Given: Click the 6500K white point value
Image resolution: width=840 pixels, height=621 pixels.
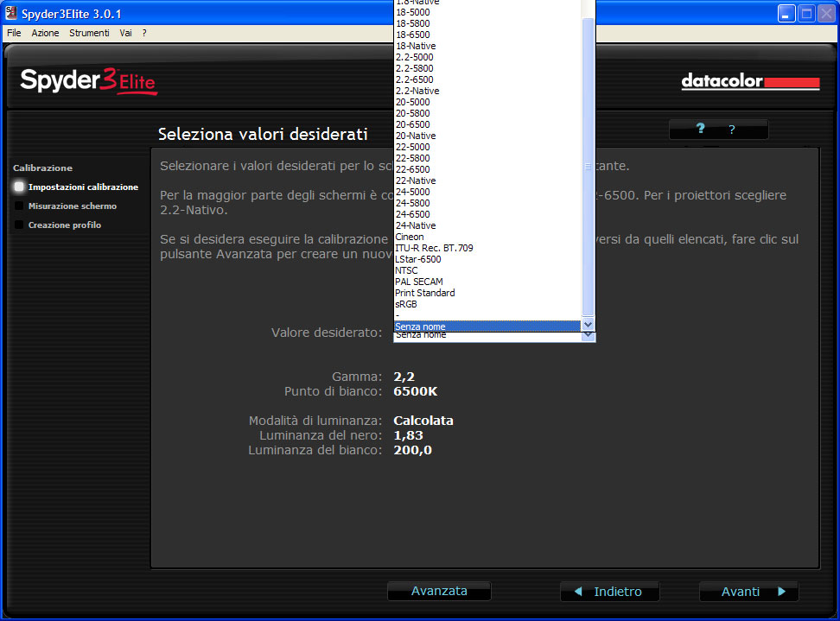Looking at the screenshot, I should tap(415, 391).
